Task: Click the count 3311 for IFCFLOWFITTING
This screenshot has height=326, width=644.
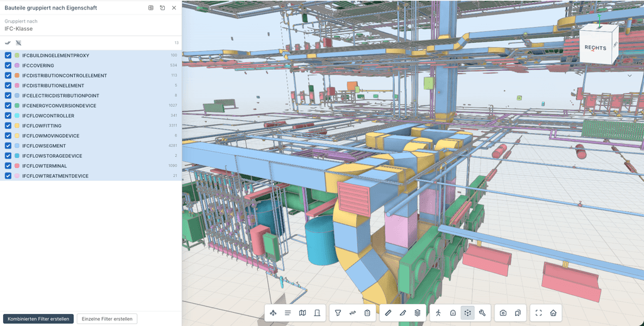Action: (x=173, y=125)
